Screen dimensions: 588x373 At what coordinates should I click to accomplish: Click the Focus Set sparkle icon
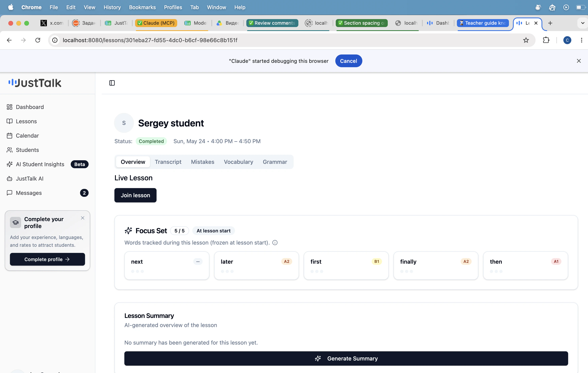click(128, 230)
